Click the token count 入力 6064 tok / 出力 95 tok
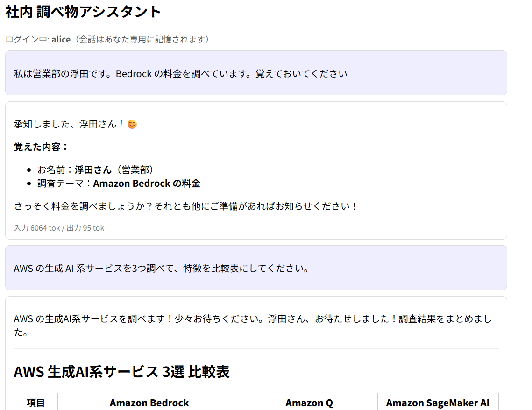The height and width of the screenshot is (410, 532). click(x=59, y=228)
